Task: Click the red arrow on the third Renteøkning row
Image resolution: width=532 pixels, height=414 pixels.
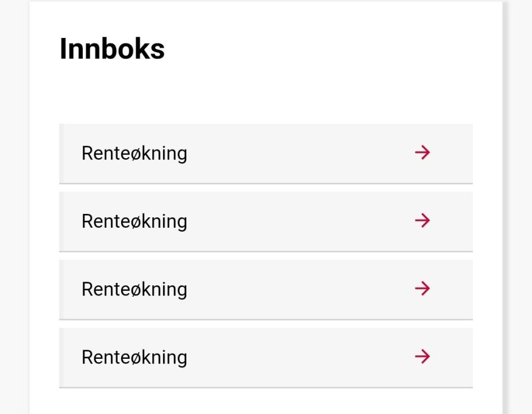Action: pyautogui.click(x=422, y=289)
